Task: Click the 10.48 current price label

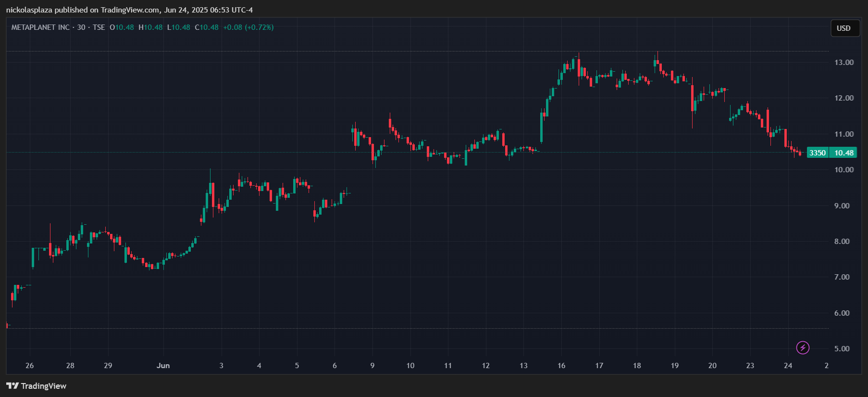Action: pyautogui.click(x=843, y=153)
